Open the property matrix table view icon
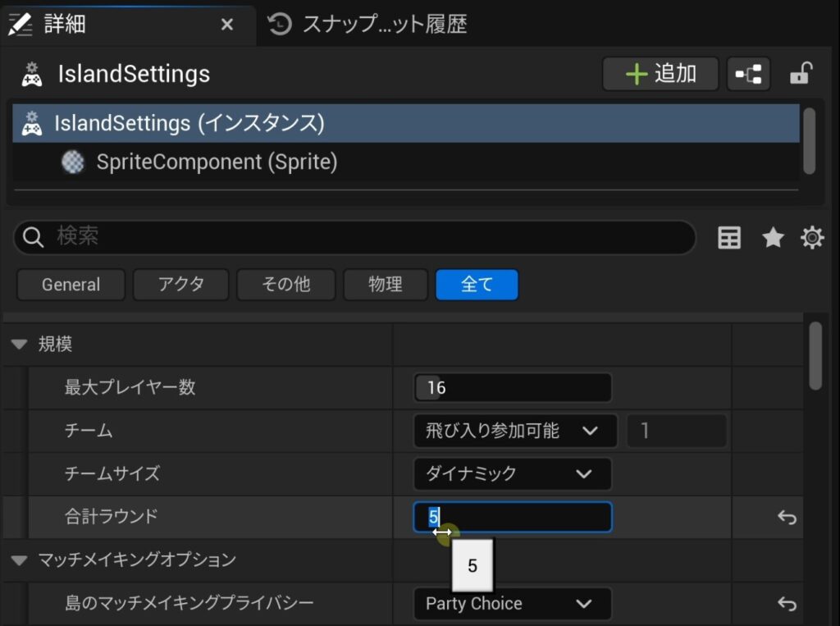The width and height of the screenshot is (840, 626). click(728, 238)
